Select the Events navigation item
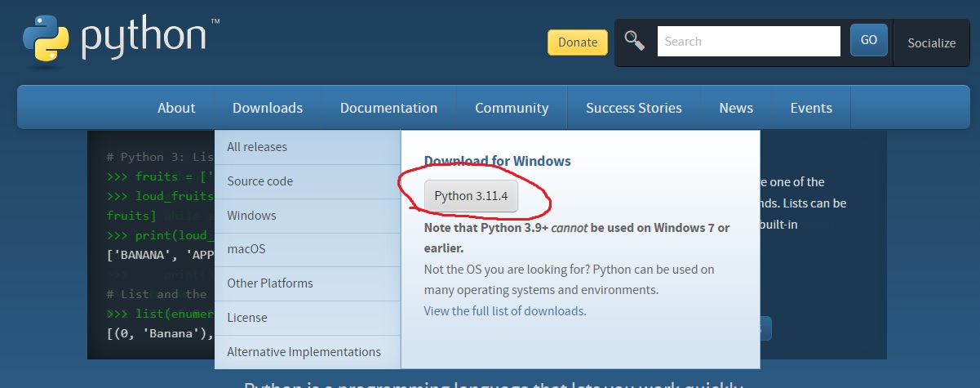 (810, 108)
